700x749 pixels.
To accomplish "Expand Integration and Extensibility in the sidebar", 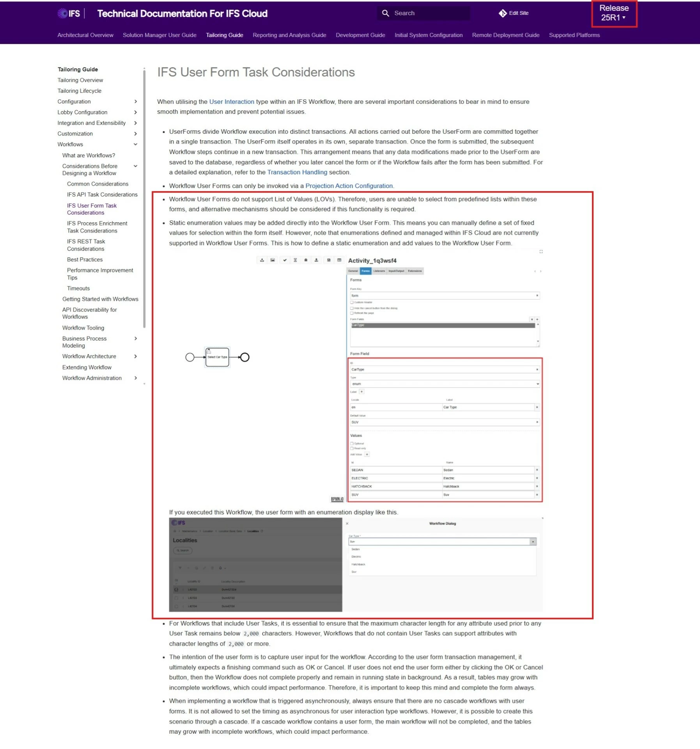I will (136, 123).
